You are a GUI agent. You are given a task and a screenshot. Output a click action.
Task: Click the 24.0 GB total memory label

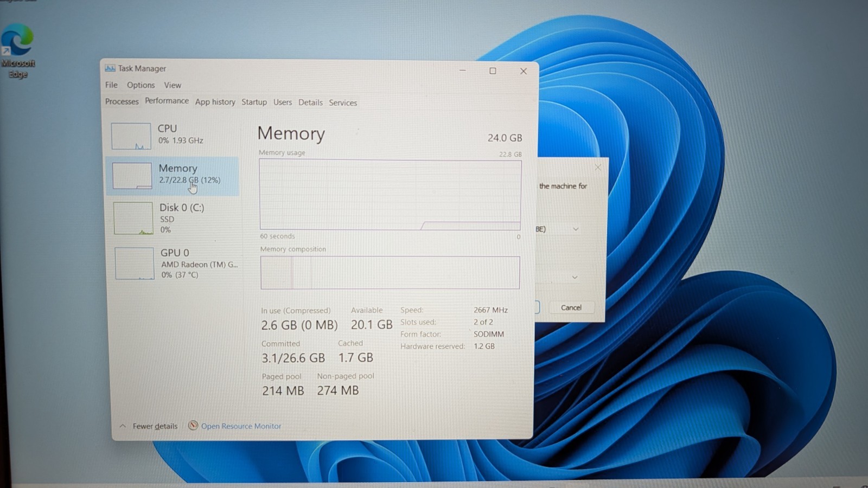click(x=505, y=138)
